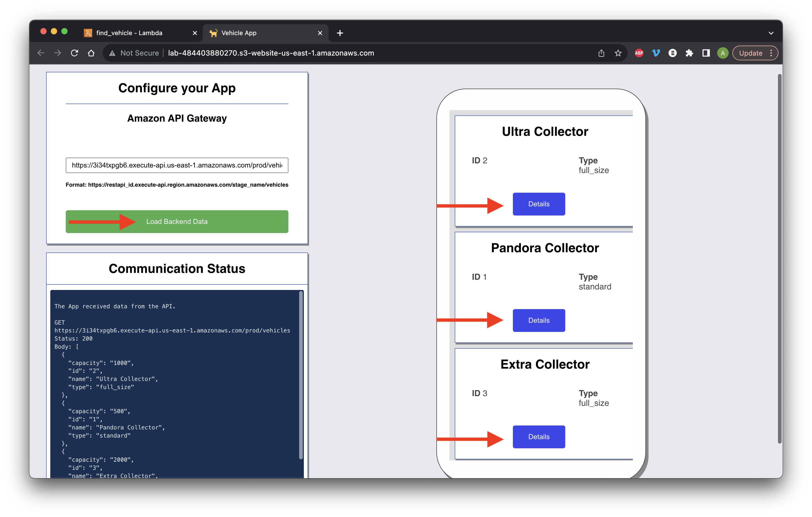812x517 pixels.
Task: Click the Not Secure warning icon
Action: (112, 53)
